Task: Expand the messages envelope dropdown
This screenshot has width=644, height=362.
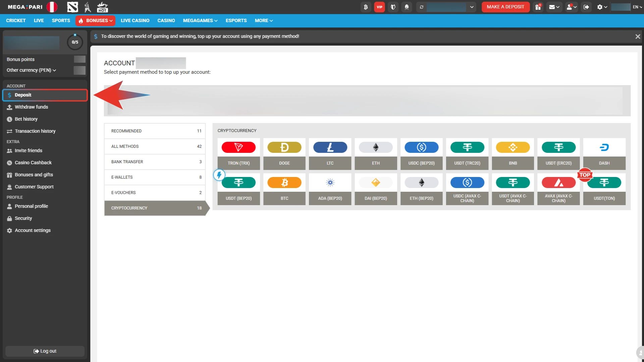Action: [x=554, y=7]
